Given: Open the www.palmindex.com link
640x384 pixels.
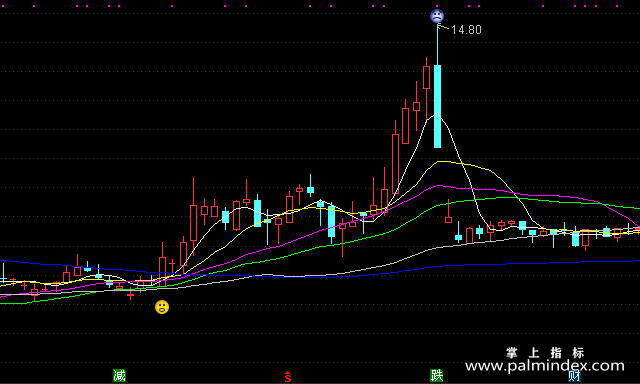Looking at the screenshot, I should pyautogui.click(x=544, y=366).
